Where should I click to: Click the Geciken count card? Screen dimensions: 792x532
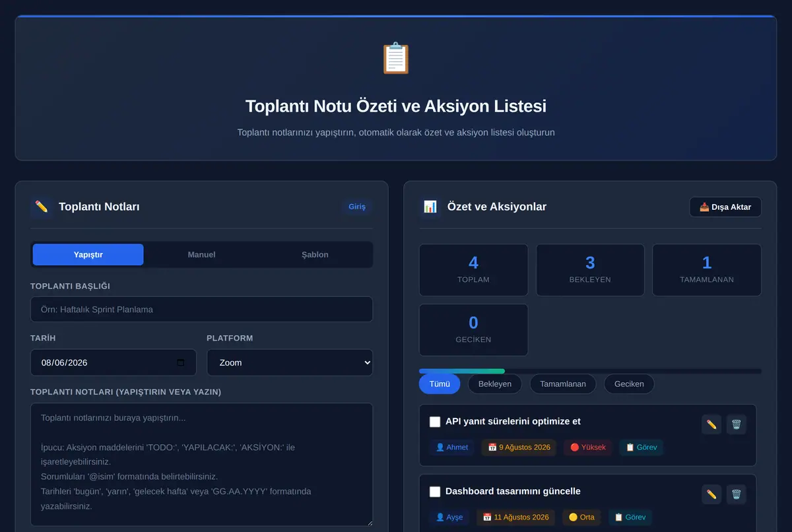(x=473, y=330)
